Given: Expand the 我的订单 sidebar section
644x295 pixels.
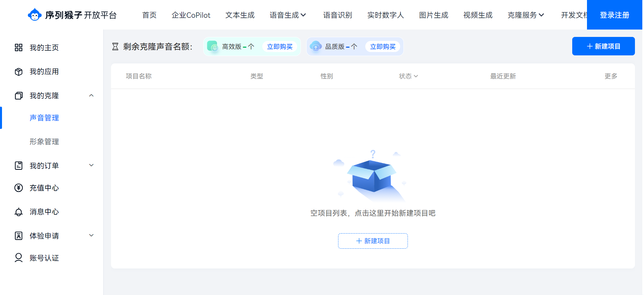Looking at the screenshot, I should tap(91, 165).
